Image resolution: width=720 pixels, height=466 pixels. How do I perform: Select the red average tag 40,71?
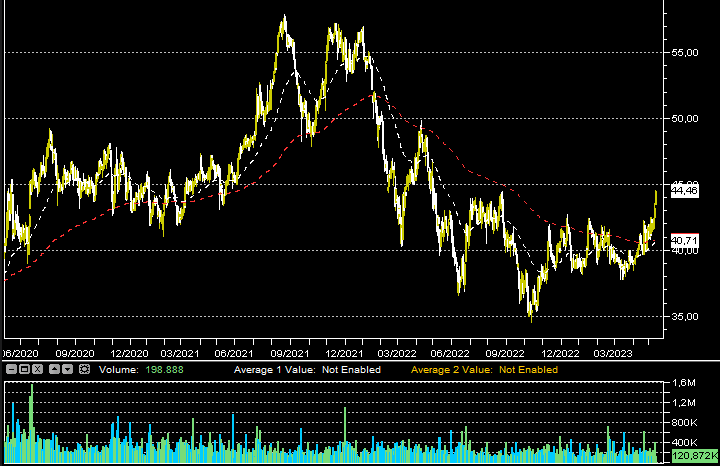pos(685,241)
